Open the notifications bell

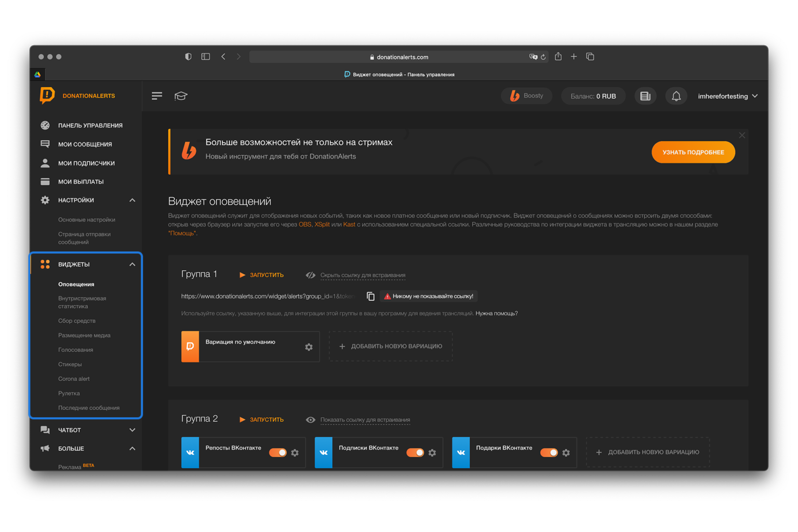coord(676,96)
